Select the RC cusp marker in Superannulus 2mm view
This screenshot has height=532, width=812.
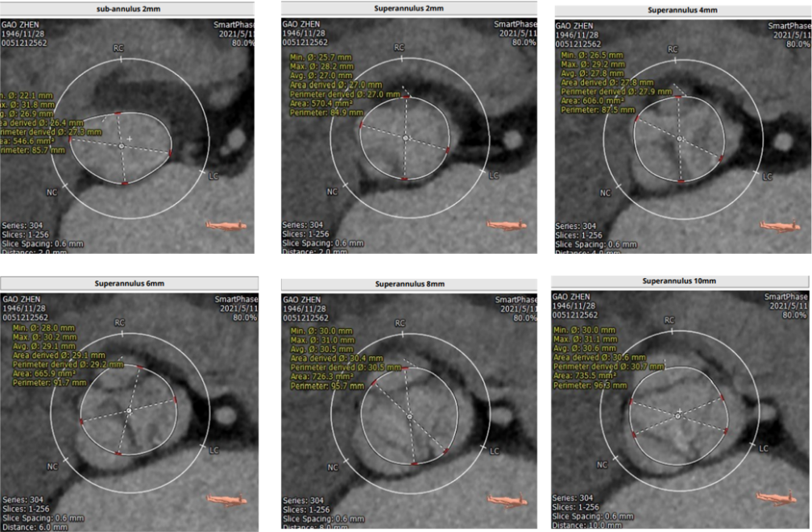pos(400,48)
